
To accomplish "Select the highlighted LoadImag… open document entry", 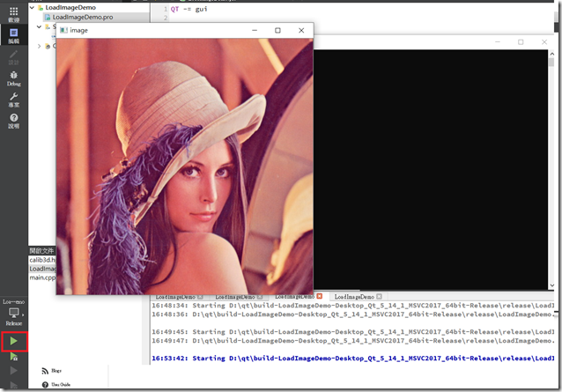I will point(42,269).
